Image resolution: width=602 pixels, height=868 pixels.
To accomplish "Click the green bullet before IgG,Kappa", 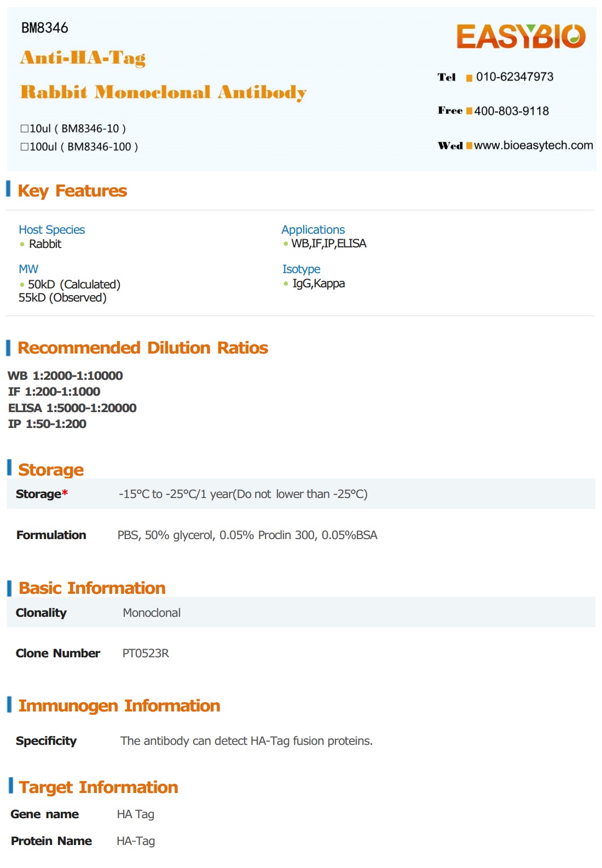I will click(x=286, y=283).
